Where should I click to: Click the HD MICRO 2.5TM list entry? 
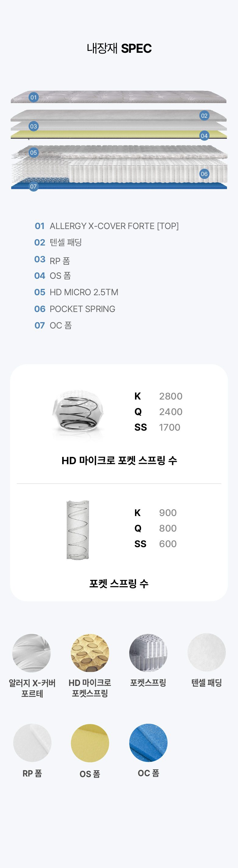point(76,292)
